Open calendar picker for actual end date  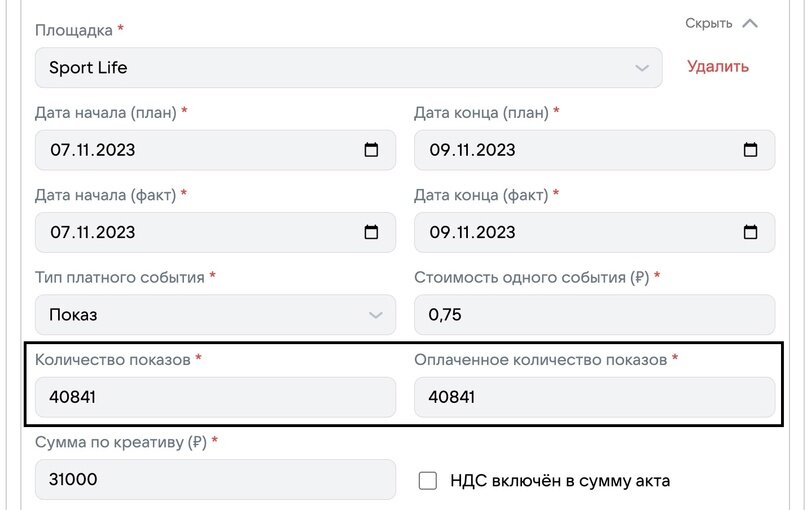750,232
